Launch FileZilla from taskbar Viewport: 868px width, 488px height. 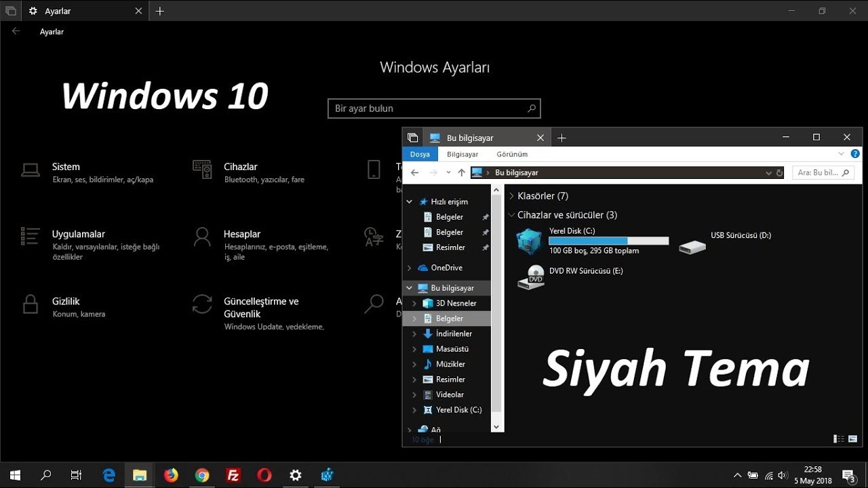[x=233, y=475]
